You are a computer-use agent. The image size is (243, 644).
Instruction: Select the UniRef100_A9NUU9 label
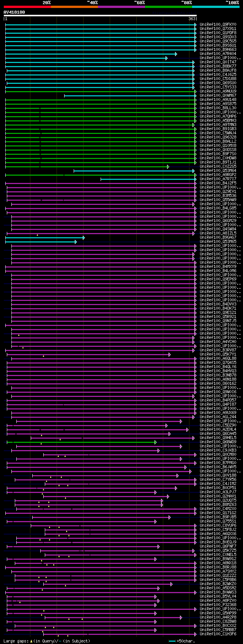(x=218, y=91)
